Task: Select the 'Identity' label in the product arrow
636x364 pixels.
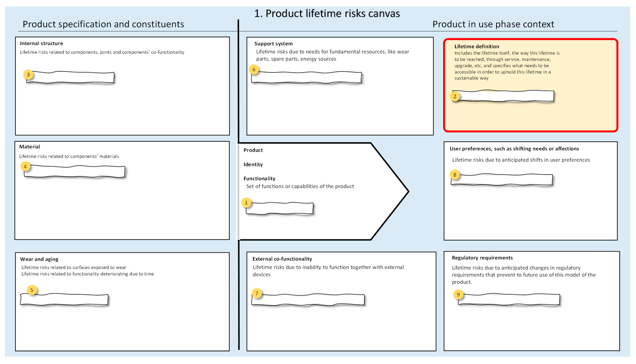Action: pyautogui.click(x=253, y=164)
